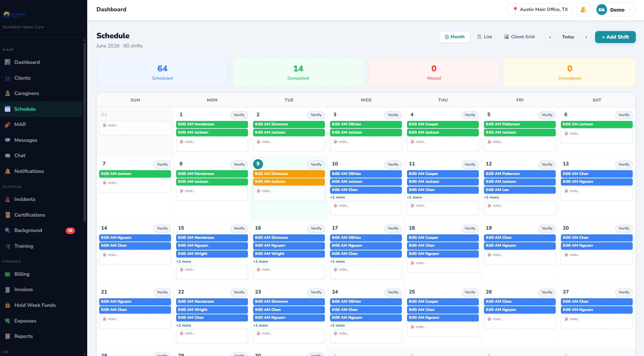Open the Caregivers sidebar icon
The width and height of the screenshot is (644, 356).
click(x=7, y=93)
